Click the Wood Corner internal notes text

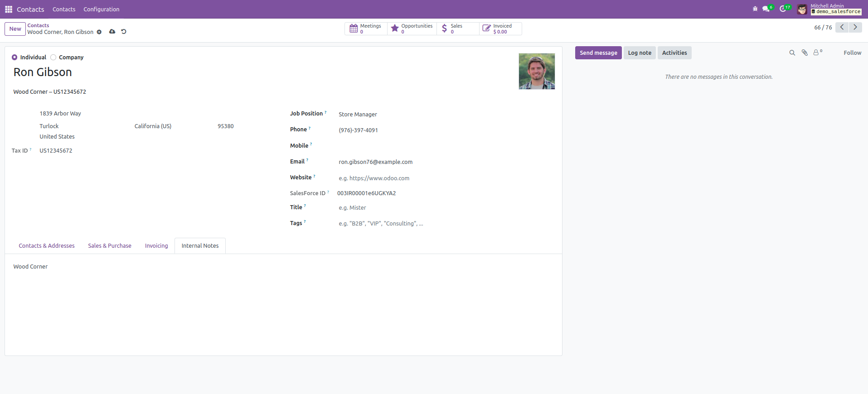[x=30, y=267]
